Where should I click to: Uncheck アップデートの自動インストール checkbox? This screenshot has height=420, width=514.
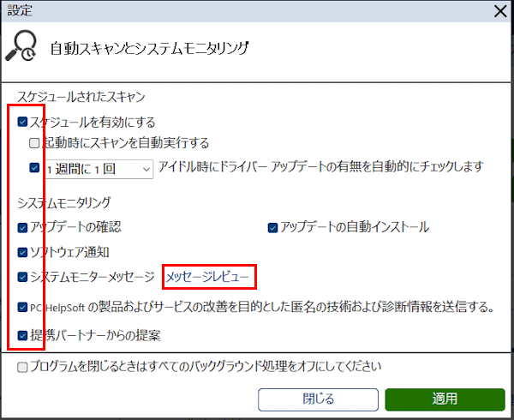tap(272, 227)
